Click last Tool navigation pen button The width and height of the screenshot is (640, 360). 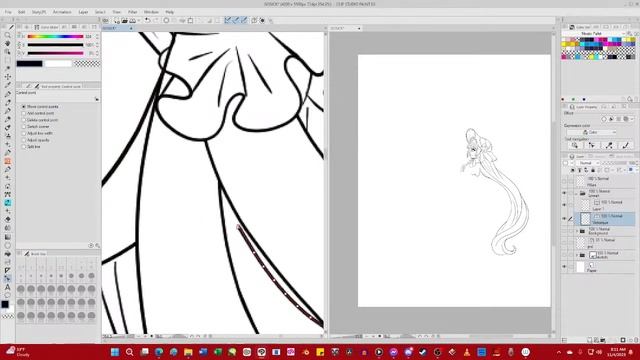click(x=625, y=145)
